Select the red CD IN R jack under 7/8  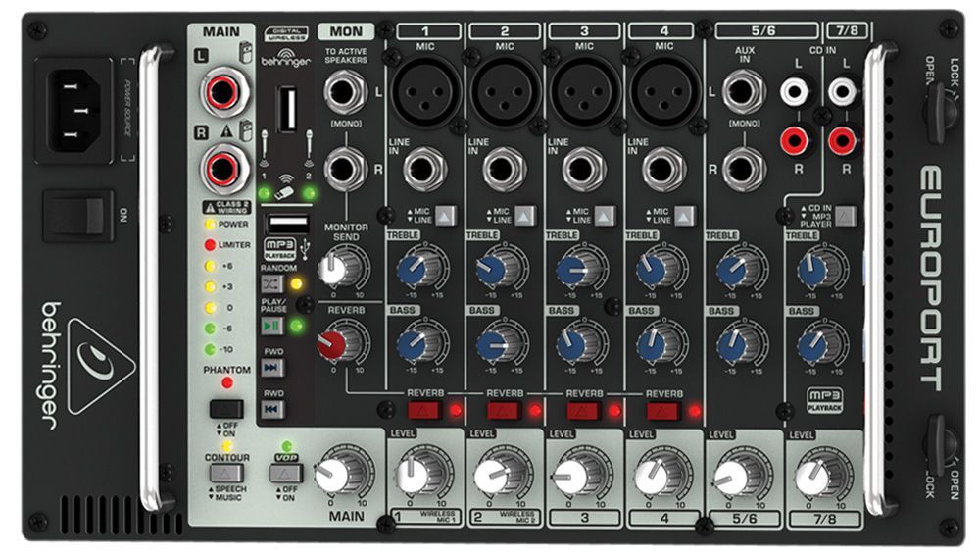click(843, 140)
